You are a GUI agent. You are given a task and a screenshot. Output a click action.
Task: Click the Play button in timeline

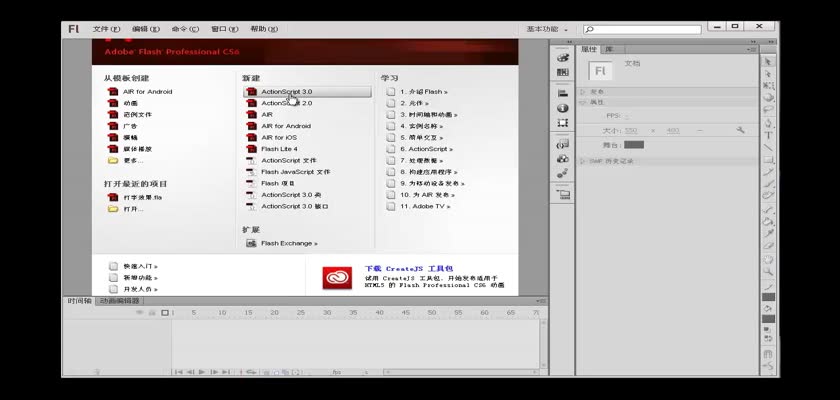pos(202,372)
